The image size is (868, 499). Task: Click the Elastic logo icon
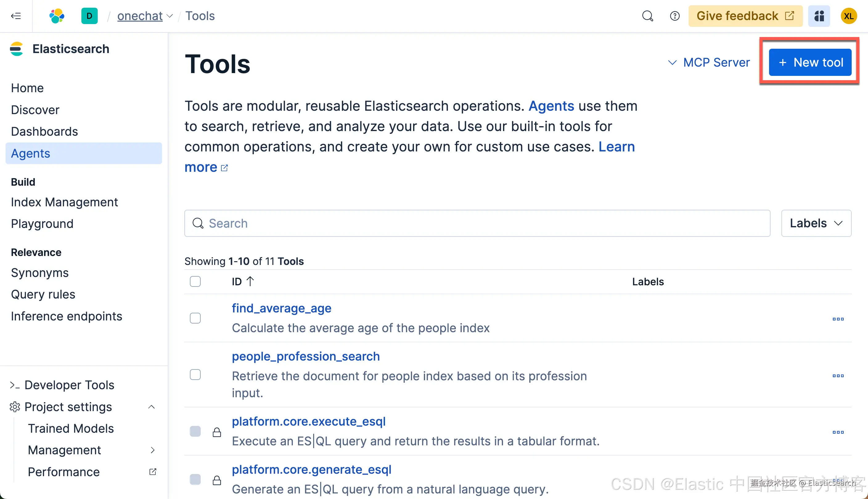[x=57, y=16]
